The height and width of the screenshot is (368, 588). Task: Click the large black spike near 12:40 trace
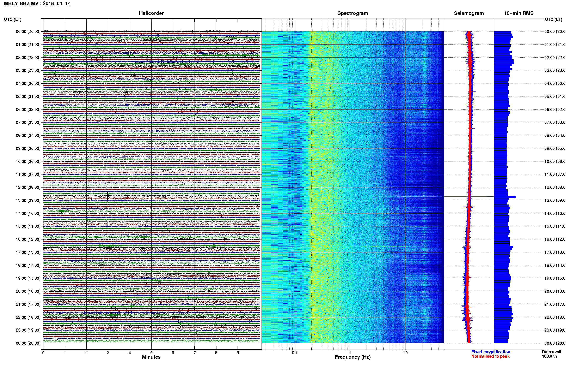tap(108, 195)
